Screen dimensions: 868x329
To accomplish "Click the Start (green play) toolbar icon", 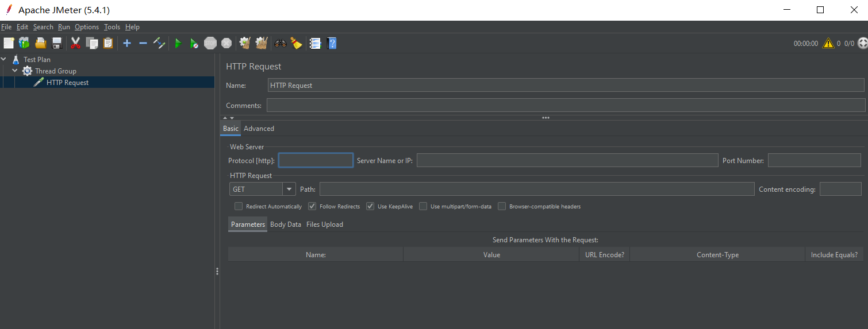I will tap(178, 43).
